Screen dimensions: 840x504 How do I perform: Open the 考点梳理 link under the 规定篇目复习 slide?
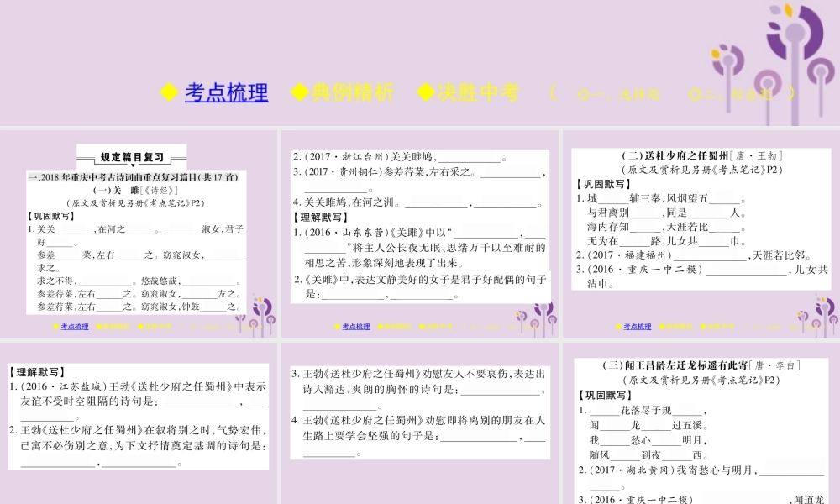[75, 326]
